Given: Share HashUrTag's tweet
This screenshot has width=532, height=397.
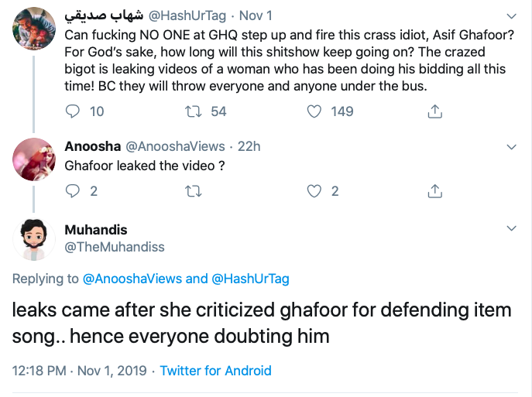Looking at the screenshot, I should click(x=434, y=111).
